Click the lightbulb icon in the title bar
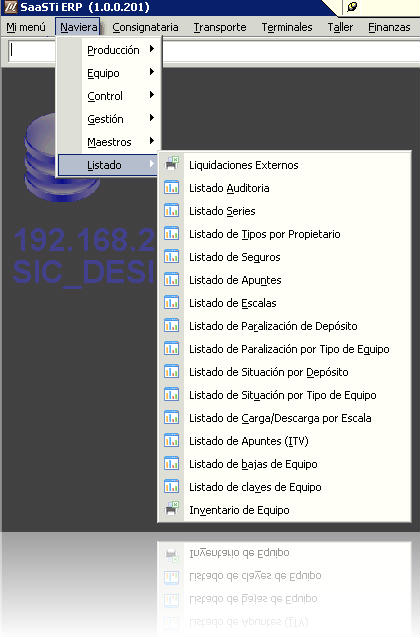The width and height of the screenshot is (420, 638). coord(352,7)
